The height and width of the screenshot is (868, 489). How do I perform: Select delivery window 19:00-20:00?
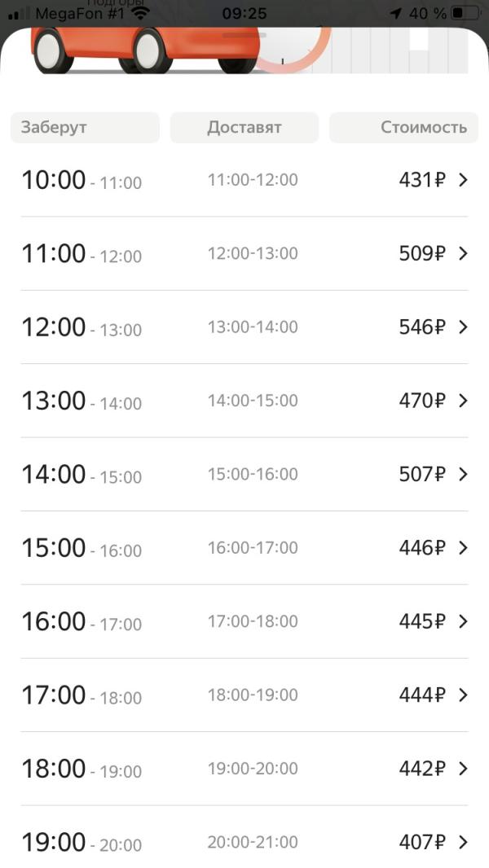coord(253,769)
